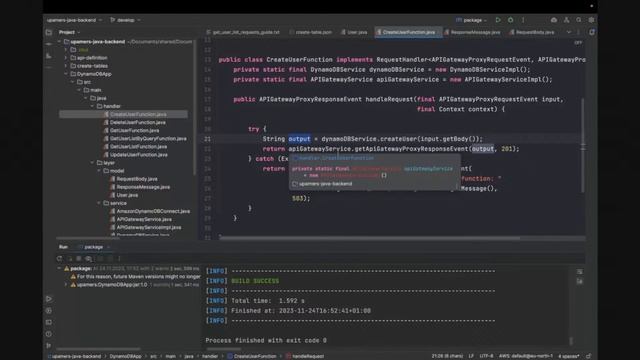The image size is (640, 360).
Task: Open the Git tool window icon at bottom left
Action: (x=49, y=345)
